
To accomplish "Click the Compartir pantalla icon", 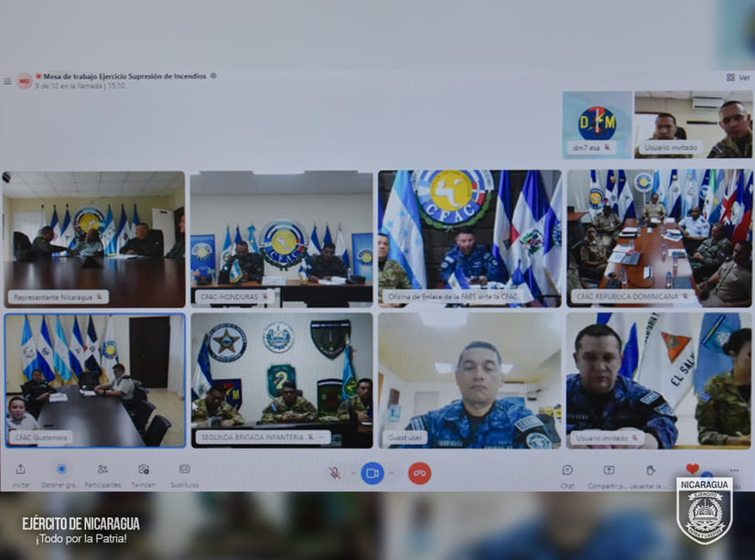I will pos(609,470).
